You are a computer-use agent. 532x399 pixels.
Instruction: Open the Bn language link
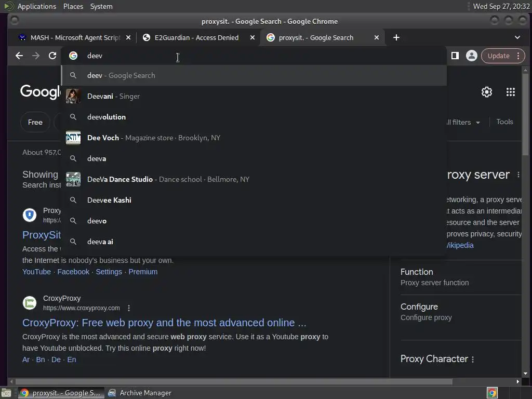41,360
